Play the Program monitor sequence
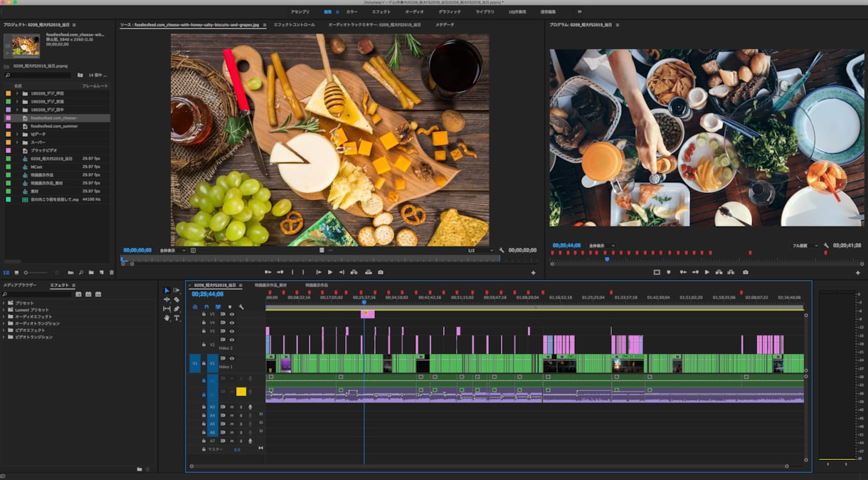Image resolution: width=868 pixels, height=480 pixels. (706, 272)
